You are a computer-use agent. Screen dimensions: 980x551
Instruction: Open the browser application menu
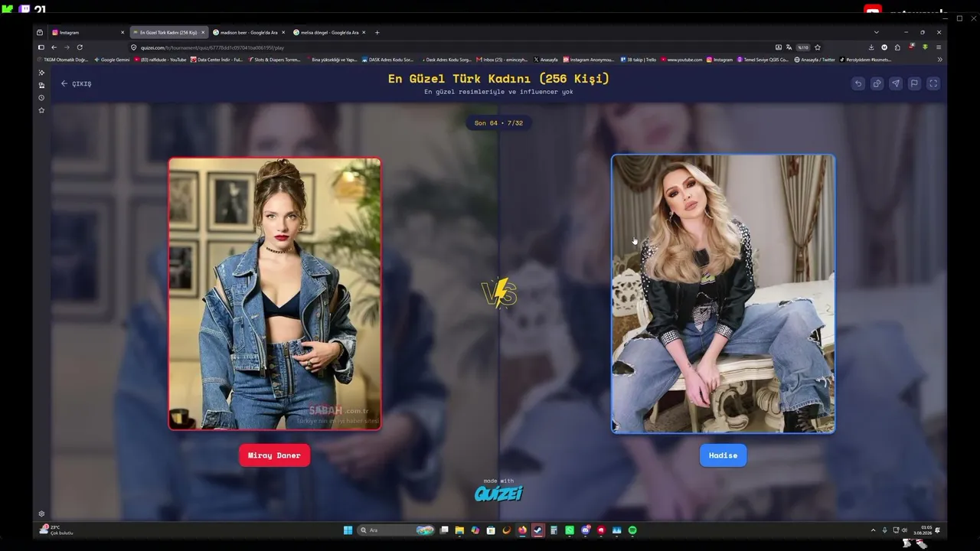click(939, 47)
